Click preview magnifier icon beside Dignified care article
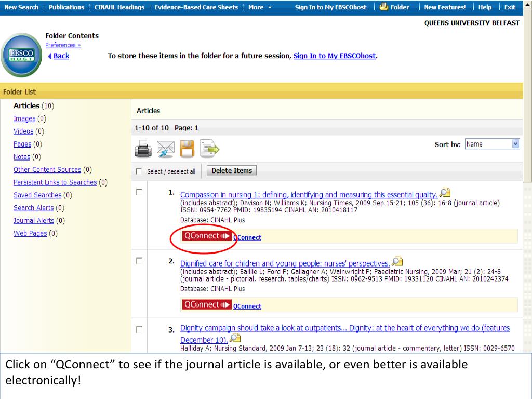532x399 pixels. pos(397,262)
